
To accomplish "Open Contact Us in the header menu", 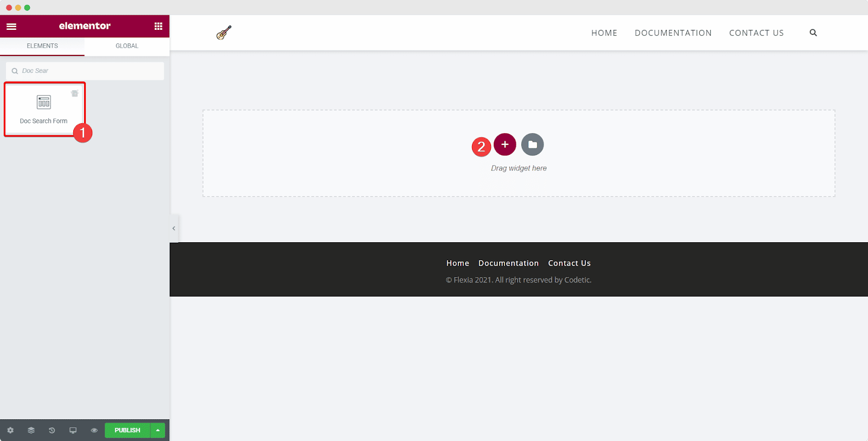I will pos(756,33).
